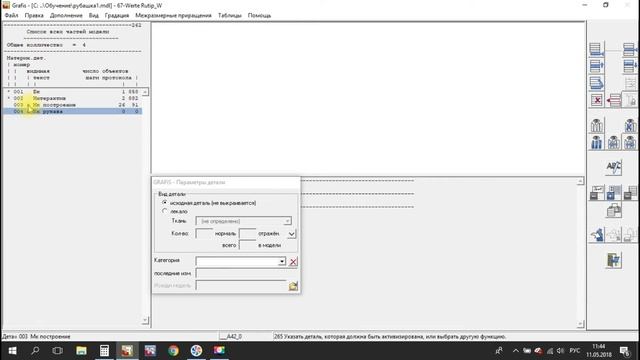Click the stacked sheets list icon
This screenshot has width=640, height=360.
(596, 83)
